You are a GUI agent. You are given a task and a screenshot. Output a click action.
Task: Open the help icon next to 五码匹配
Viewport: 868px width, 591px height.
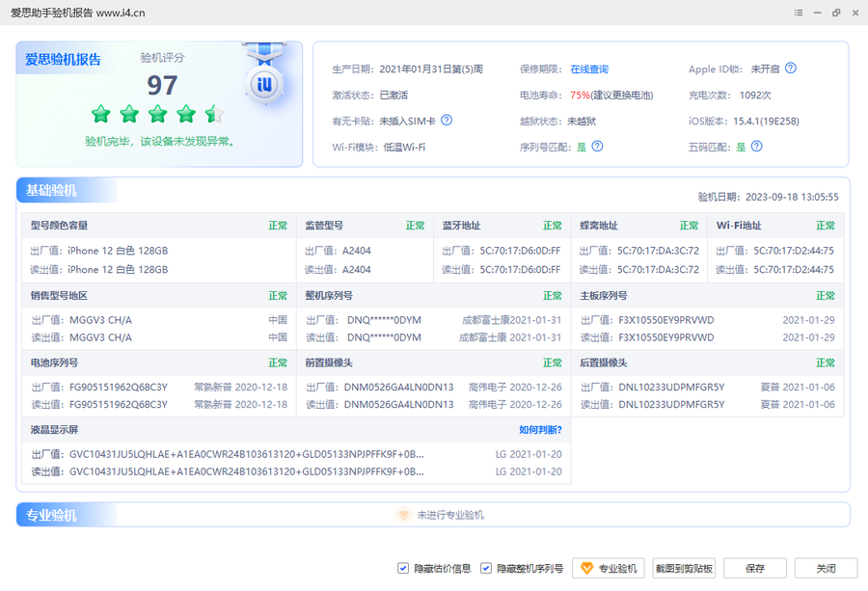click(x=757, y=147)
